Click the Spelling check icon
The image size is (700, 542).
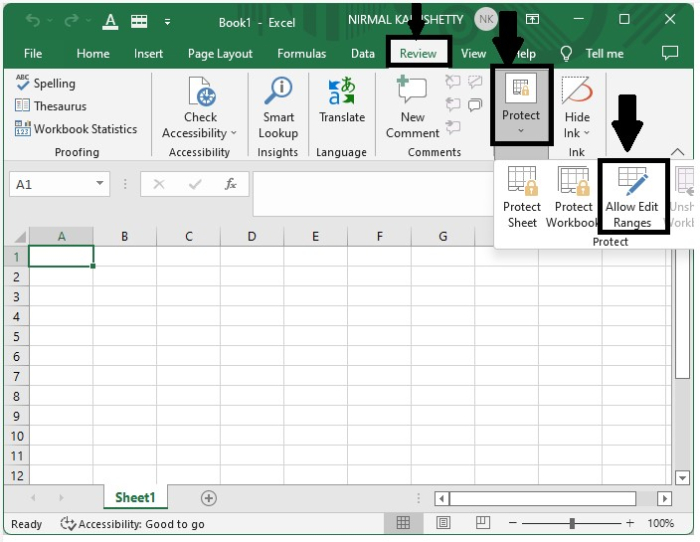coord(23,84)
